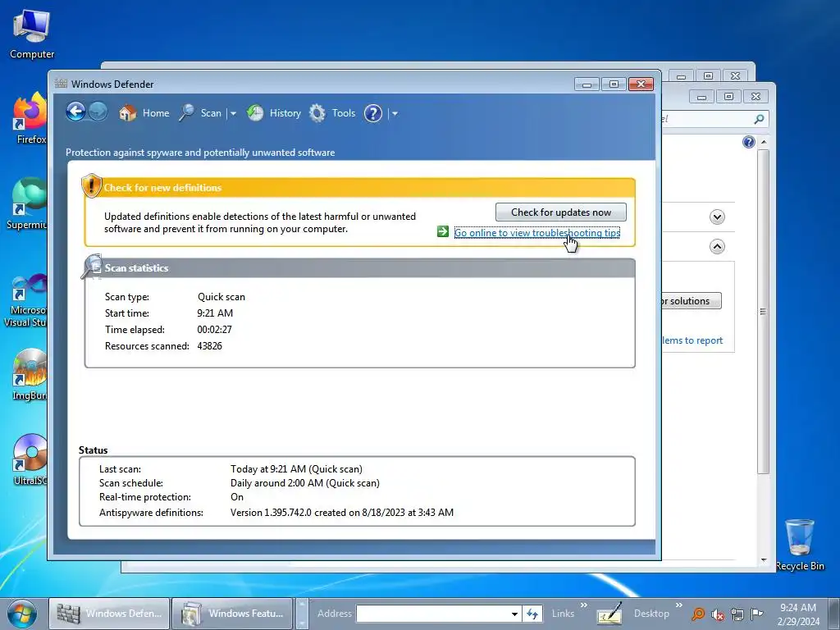Click the Scan statistics magnifier icon
The image size is (840, 630).
[x=92, y=267]
